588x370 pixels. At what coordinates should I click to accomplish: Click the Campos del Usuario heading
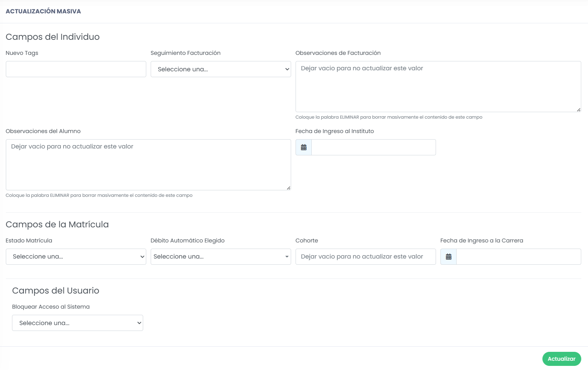(x=56, y=290)
